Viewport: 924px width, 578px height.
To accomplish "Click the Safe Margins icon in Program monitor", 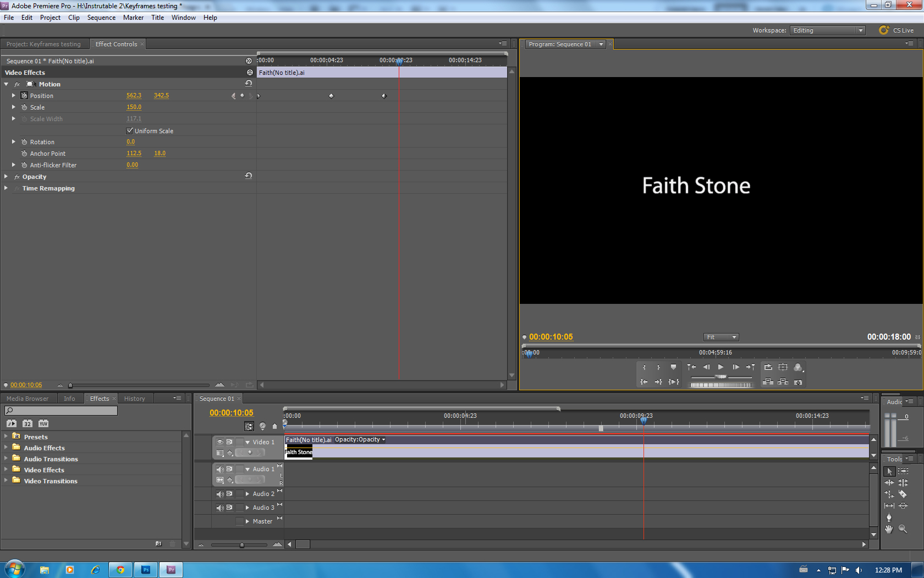I will pos(783,367).
